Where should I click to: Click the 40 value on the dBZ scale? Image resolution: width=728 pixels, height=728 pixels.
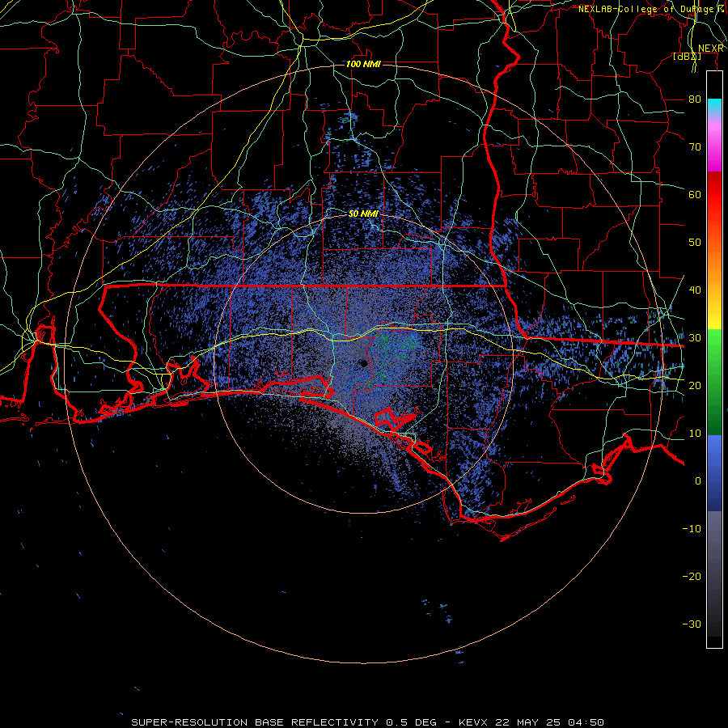coord(695,290)
